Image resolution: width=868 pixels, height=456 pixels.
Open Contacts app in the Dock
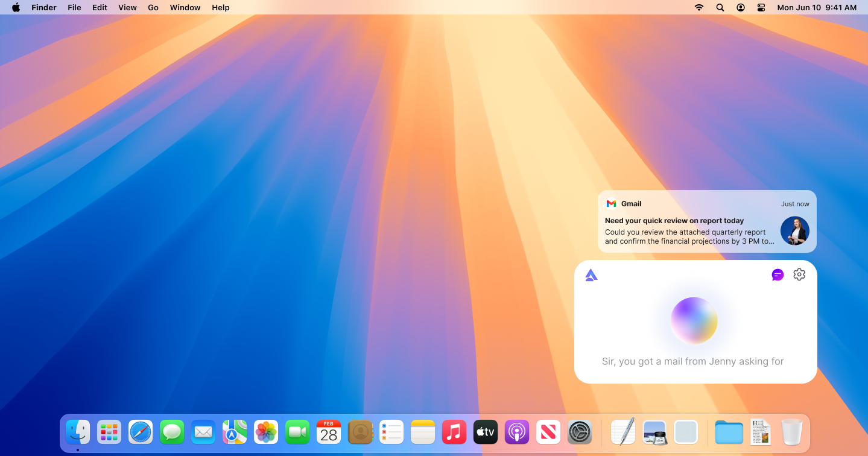click(360, 432)
